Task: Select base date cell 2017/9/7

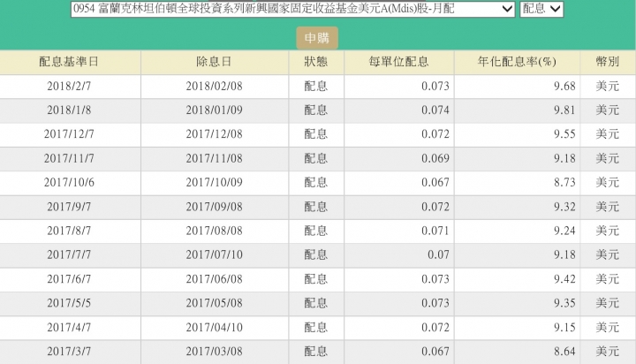Action: pos(69,207)
